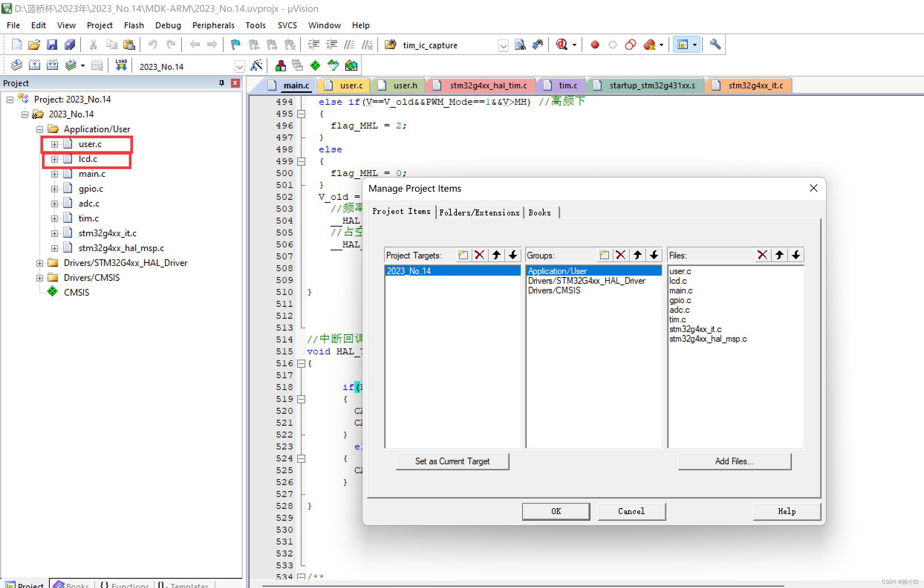This screenshot has height=588, width=924.
Task: Click the Translate file icon
Action: pyautogui.click(x=16, y=66)
